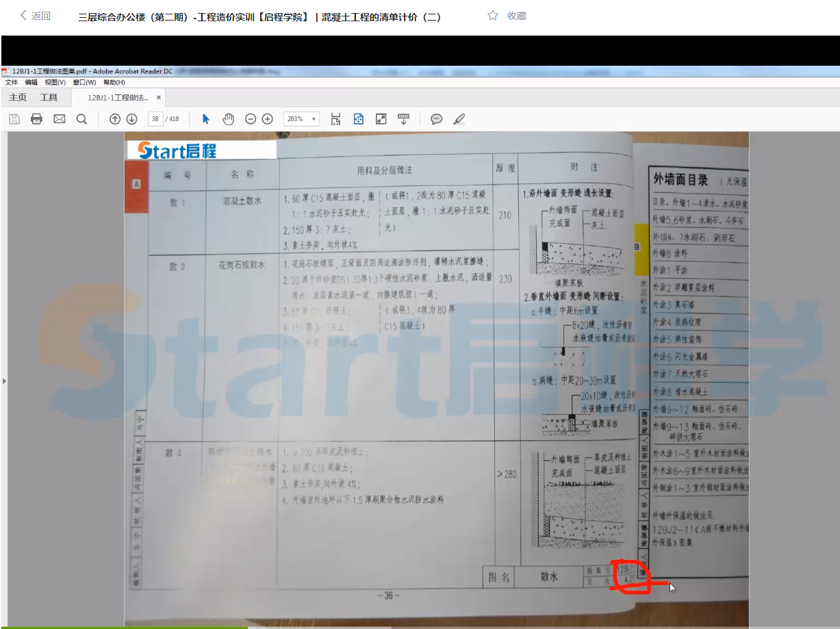Select the highlight text pen icon
This screenshot has height=629, width=840.
459,119
